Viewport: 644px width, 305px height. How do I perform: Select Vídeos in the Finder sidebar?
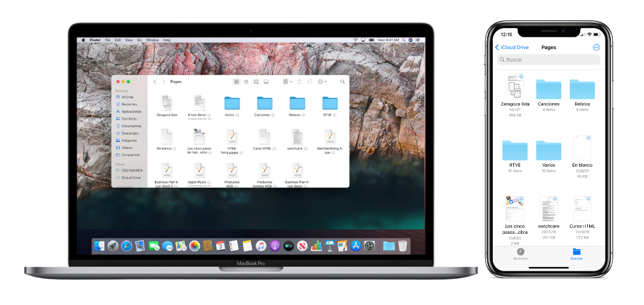click(x=124, y=148)
